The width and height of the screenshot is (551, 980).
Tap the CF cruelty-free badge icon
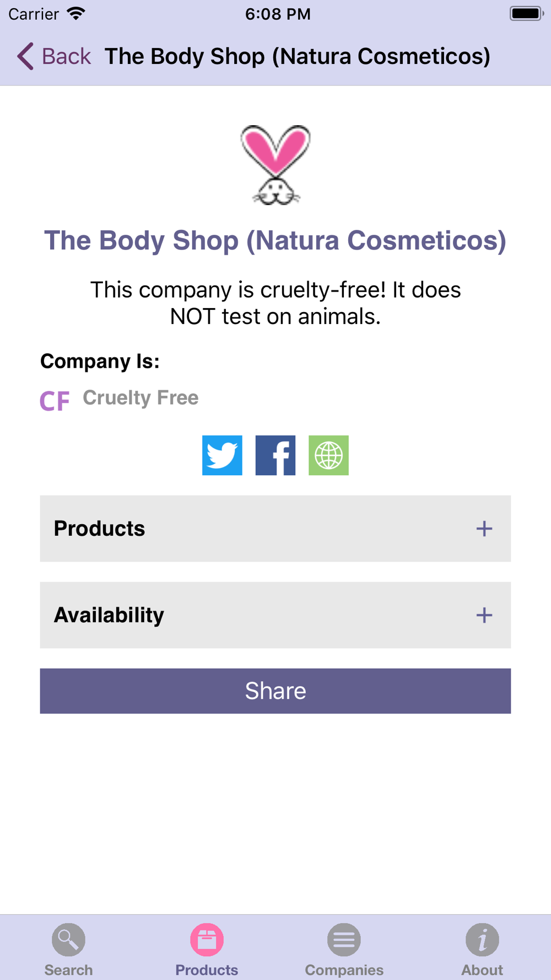[55, 401]
